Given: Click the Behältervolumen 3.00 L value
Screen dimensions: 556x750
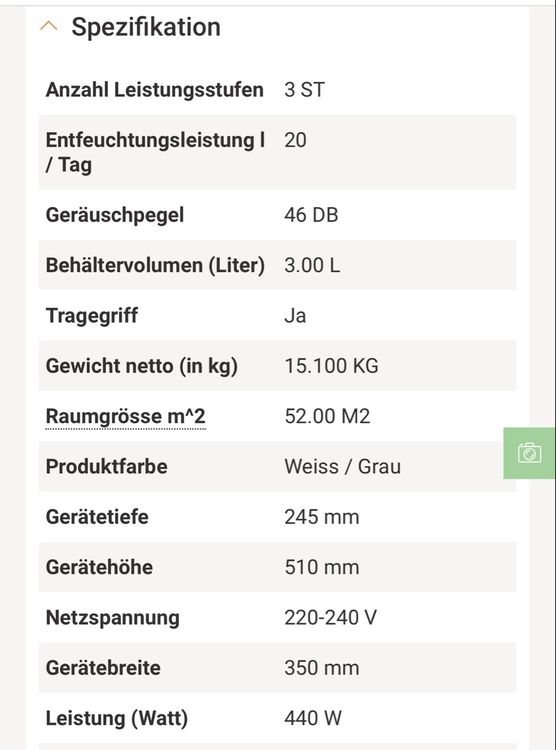Looking at the screenshot, I should point(312,265).
